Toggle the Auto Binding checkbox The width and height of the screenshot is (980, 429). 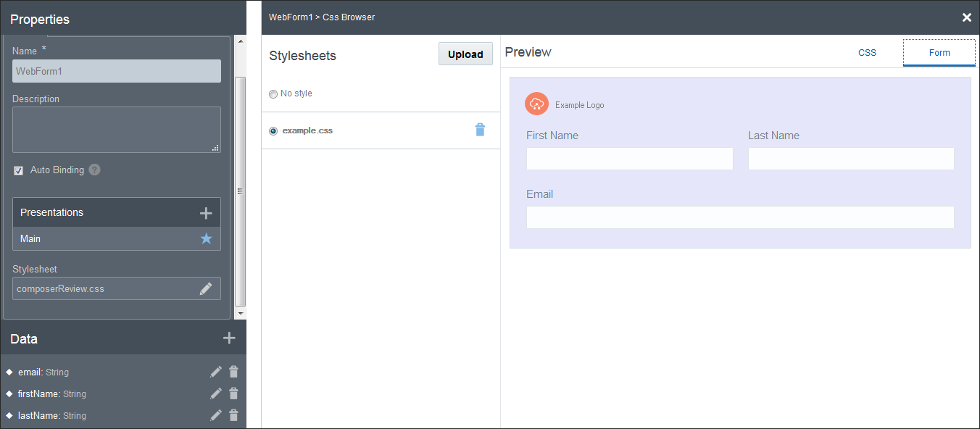coord(19,170)
